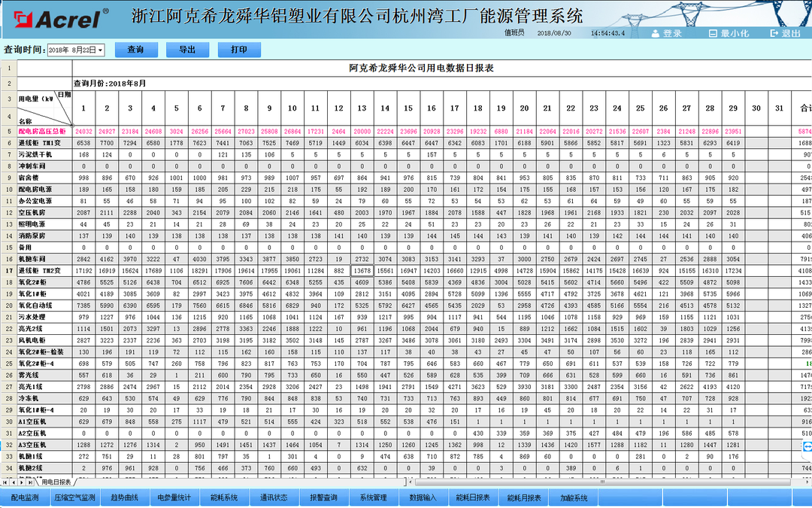812x508 pixels.
Task: Open the 查询时间 date dropdown
Action: [x=101, y=49]
